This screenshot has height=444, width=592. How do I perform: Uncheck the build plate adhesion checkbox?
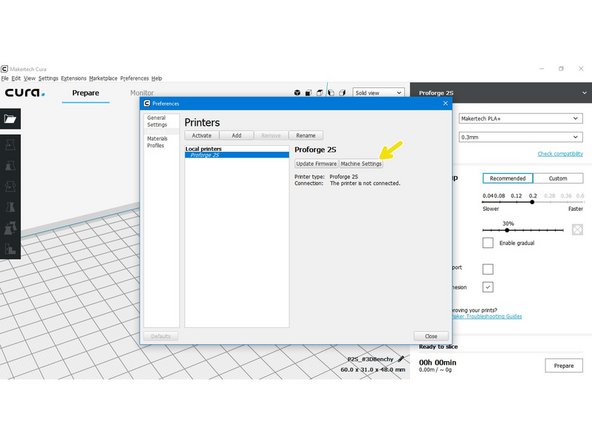pyautogui.click(x=488, y=287)
